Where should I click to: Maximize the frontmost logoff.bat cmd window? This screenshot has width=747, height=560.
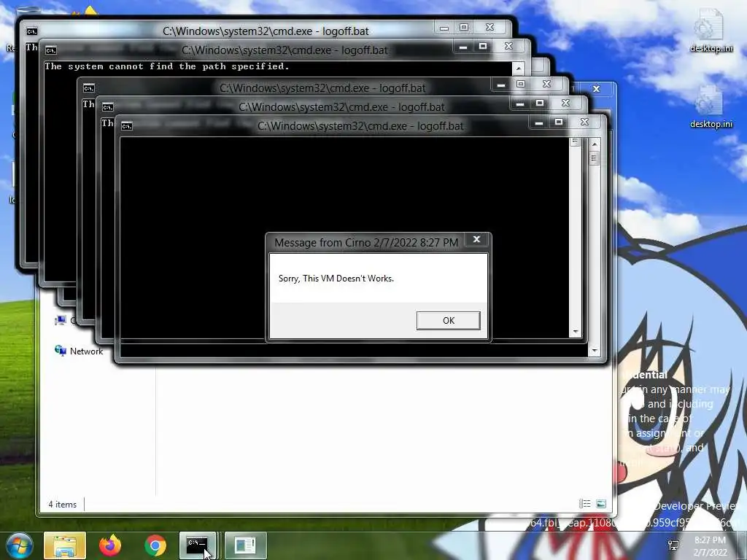coord(558,122)
